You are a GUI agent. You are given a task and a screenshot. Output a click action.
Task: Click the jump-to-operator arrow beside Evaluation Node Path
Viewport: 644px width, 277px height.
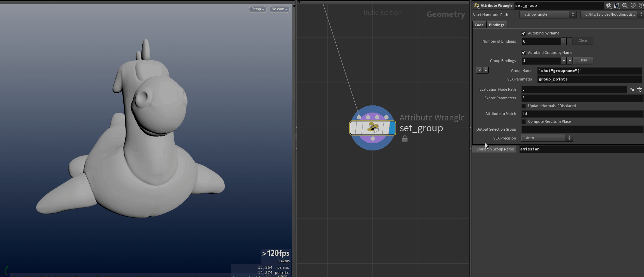pyautogui.click(x=632, y=90)
